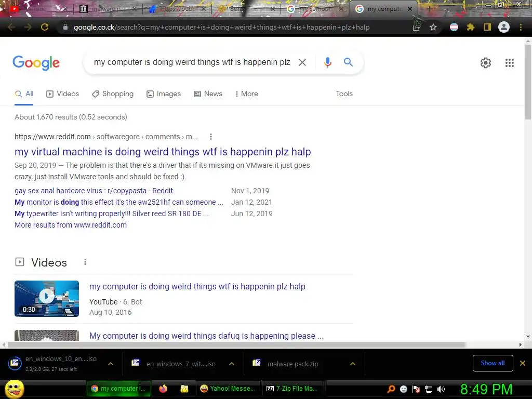View site security via the padlock icon
Image resolution: width=532 pixels, height=399 pixels.
(65, 27)
